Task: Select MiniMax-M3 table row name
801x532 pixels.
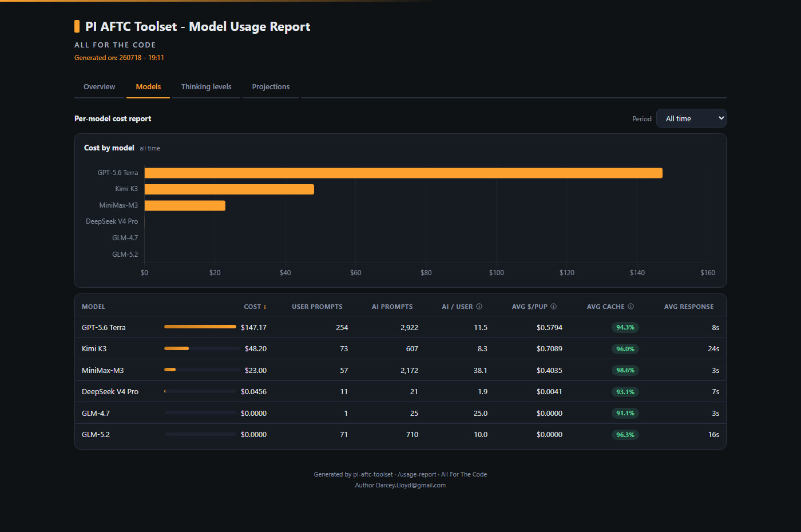Action: tap(102, 371)
